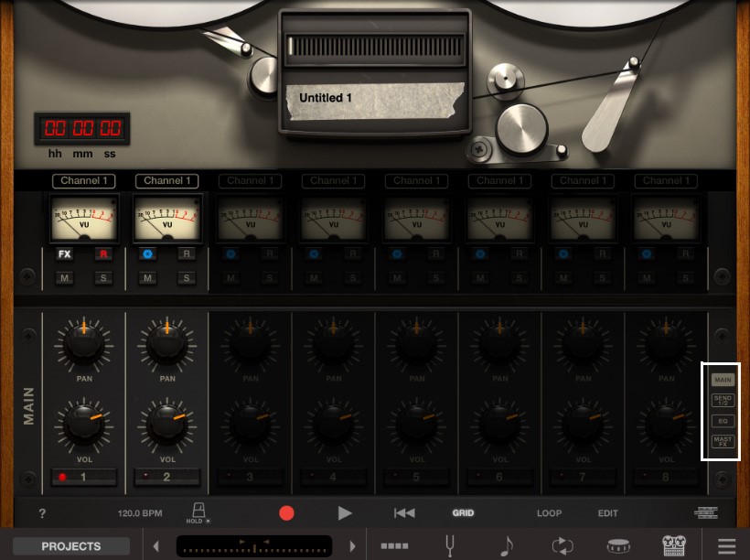The image size is (750, 560).
Task: Switch the mixer to the SEND 1/2 tab
Action: [723, 400]
